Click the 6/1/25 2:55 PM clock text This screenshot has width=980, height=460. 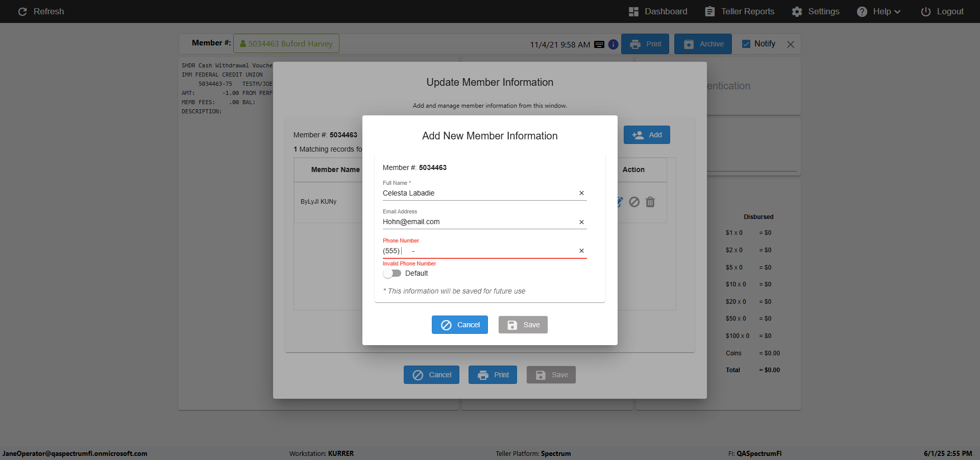(948, 453)
